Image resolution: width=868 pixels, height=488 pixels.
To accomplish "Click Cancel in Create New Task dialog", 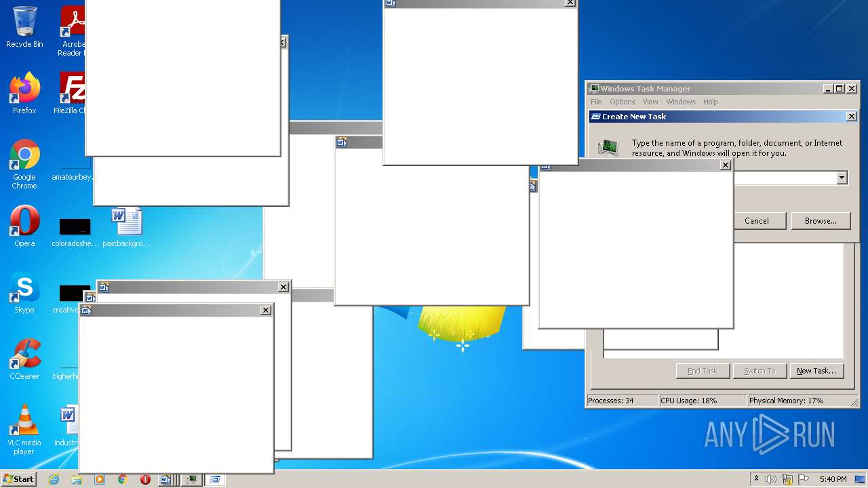I will click(757, 221).
